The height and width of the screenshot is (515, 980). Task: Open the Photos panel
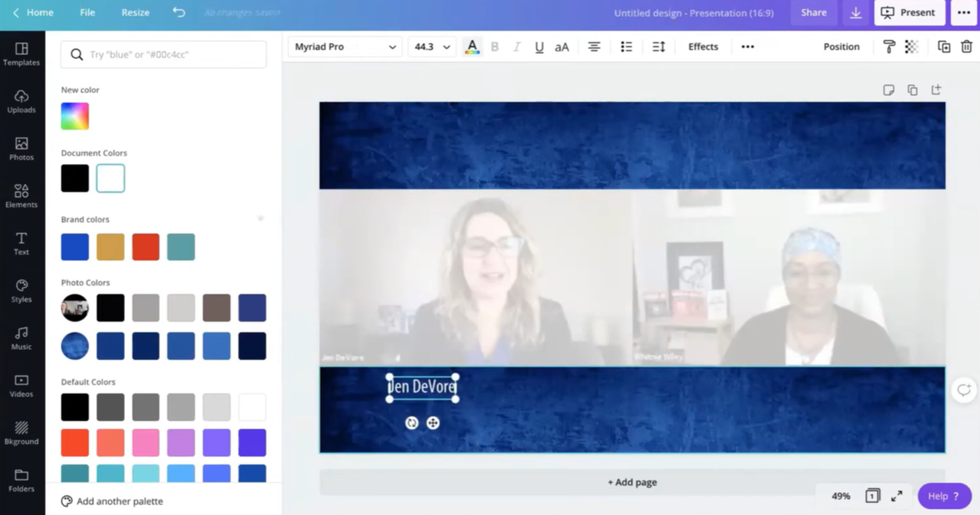[x=21, y=149]
